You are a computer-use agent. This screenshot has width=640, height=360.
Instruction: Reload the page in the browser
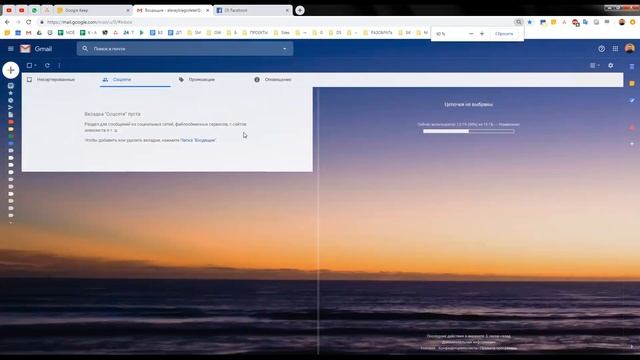(29, 22)
